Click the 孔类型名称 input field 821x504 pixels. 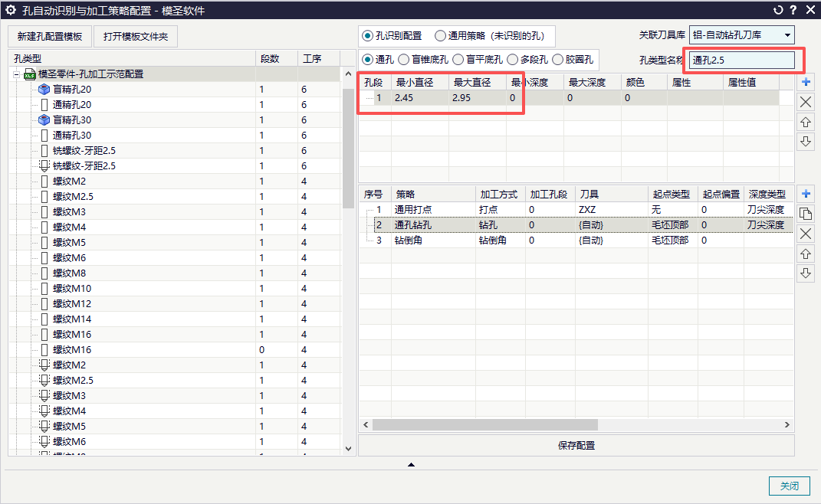pos(742,61)
